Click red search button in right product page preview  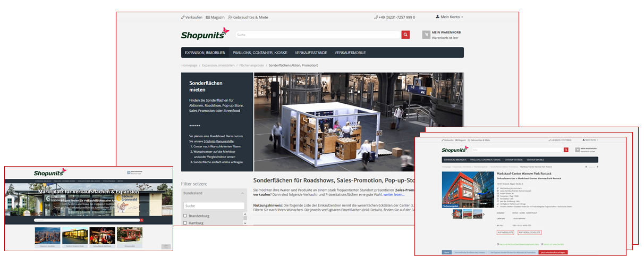click(566, 150)
